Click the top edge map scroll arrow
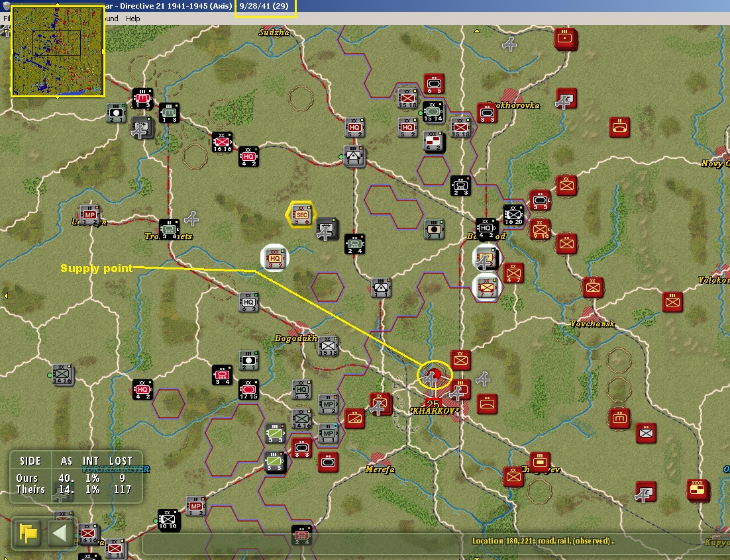This screenshot has width=730, height=560. [477, 31]
